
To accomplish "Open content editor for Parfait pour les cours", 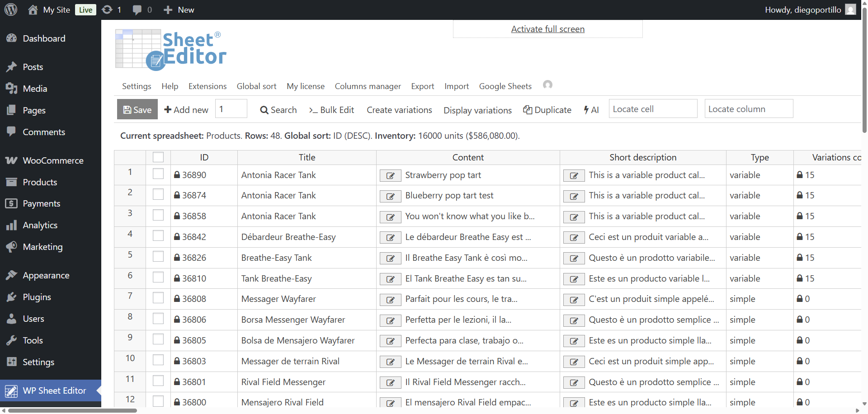I will coord(390,300).
